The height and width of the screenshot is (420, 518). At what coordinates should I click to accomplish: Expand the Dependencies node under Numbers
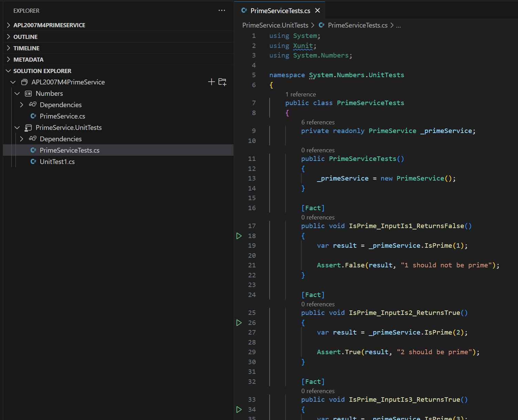click(x=21, y=104)
